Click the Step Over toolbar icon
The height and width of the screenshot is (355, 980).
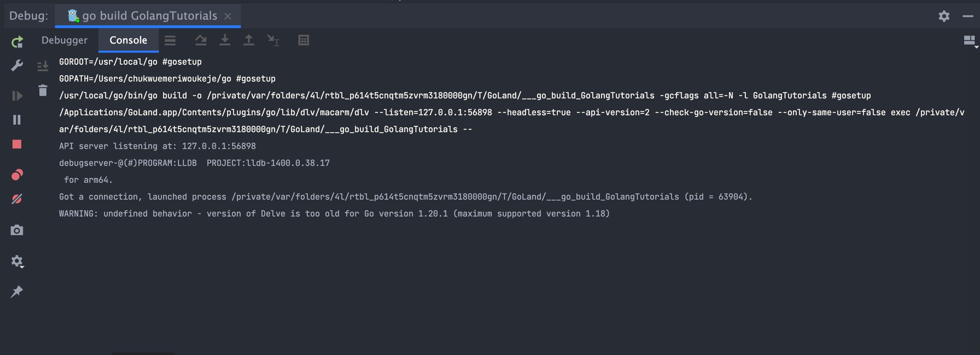pyautogui.click(x=201, y=40)
